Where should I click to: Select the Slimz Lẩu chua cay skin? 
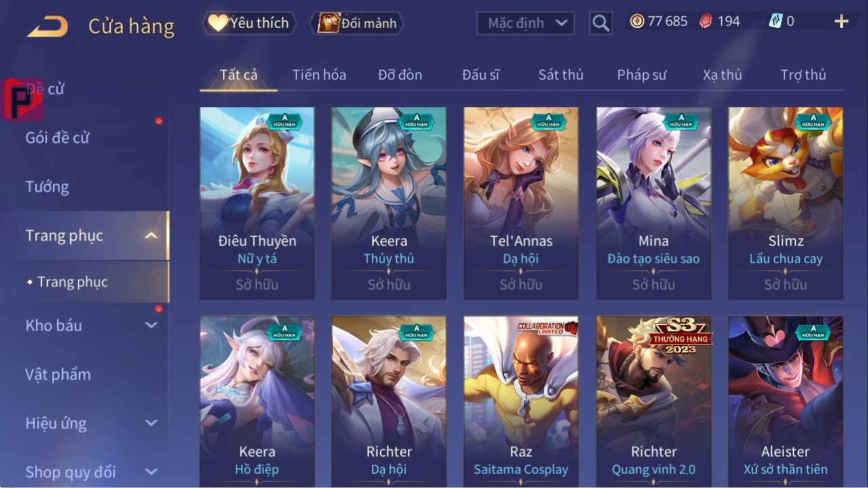tap(785, 204)
